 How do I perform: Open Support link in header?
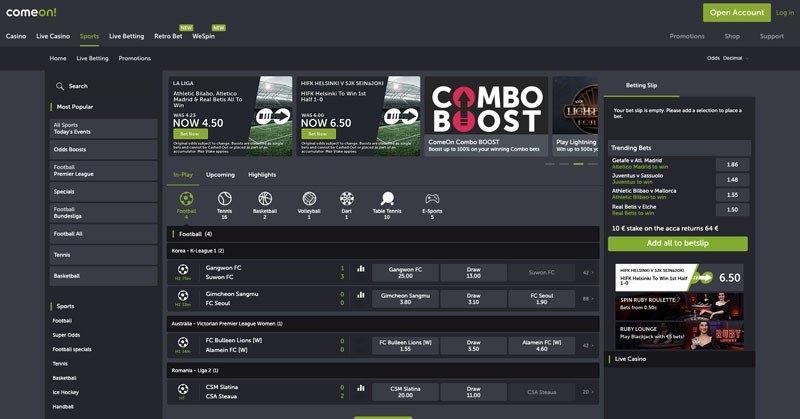771,36
